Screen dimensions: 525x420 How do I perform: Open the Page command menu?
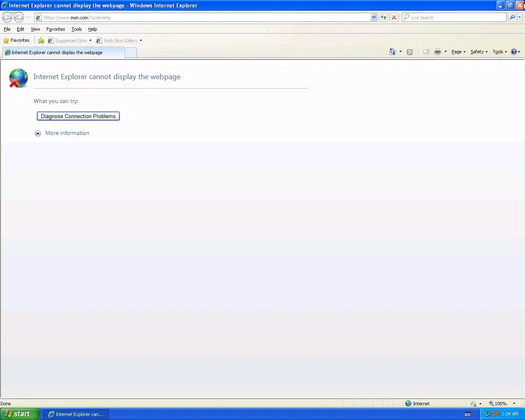458,52
